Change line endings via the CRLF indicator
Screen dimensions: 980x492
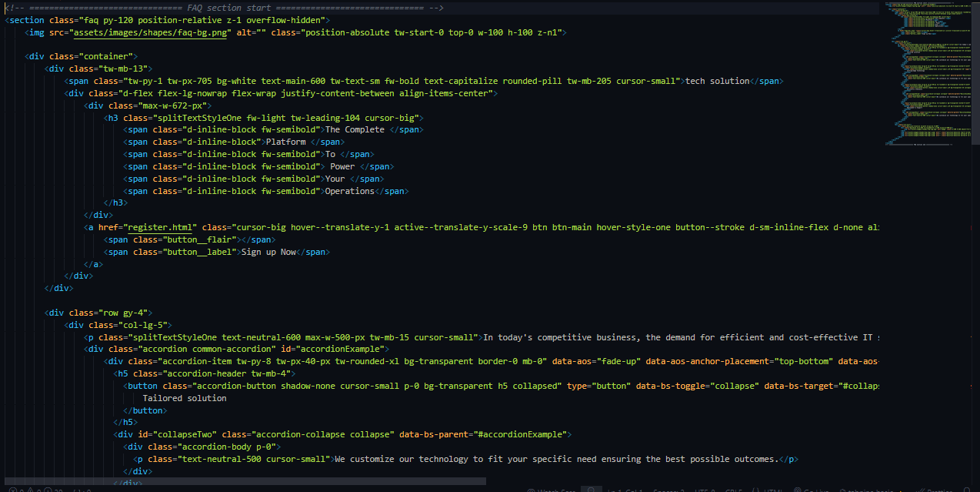(734, 490)
